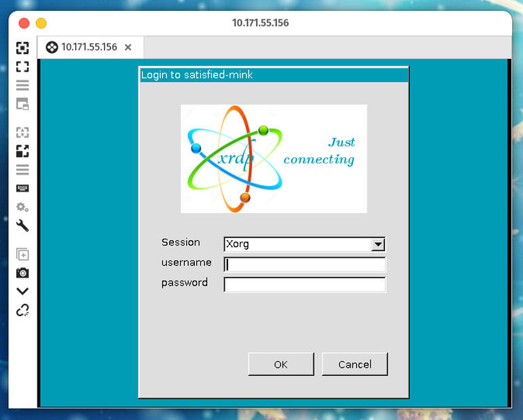This screenshot has height=420, width=523.
Task: Click the 'Session' label text
Action: click(181, 242)
